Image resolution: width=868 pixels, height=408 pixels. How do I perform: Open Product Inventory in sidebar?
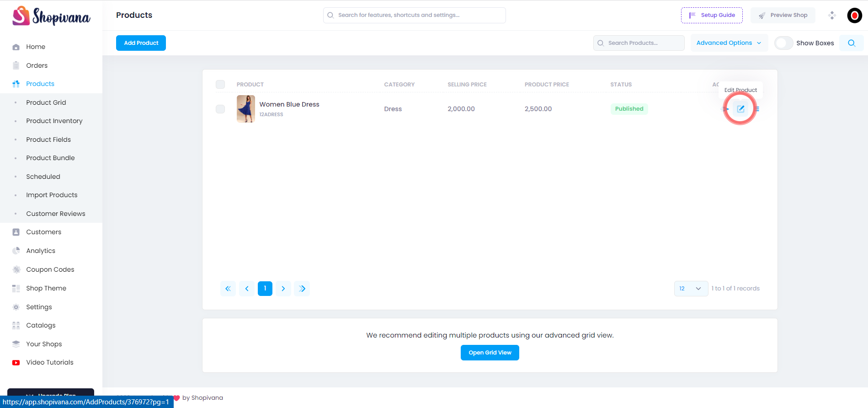tap(54, 121)
